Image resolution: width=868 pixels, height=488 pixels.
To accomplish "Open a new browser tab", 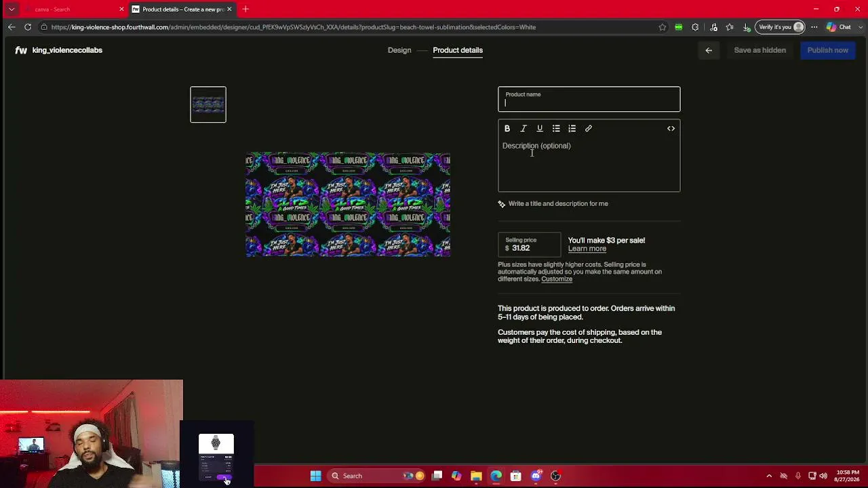I will tap(245, 9).
